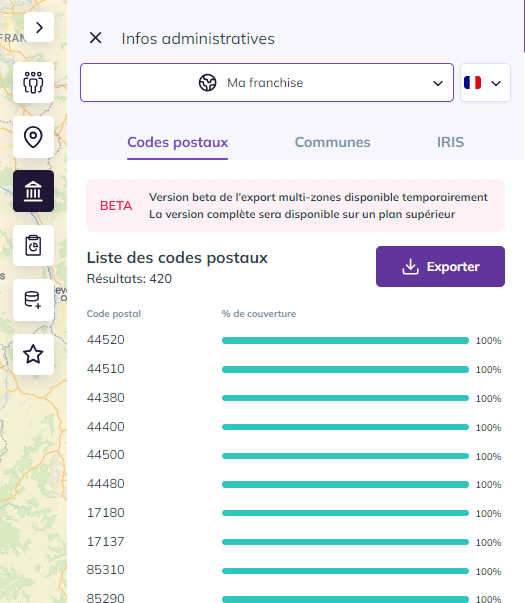Open favorites star sidebar icon
This screenshot has height=603, width=525.
[33, 354]
